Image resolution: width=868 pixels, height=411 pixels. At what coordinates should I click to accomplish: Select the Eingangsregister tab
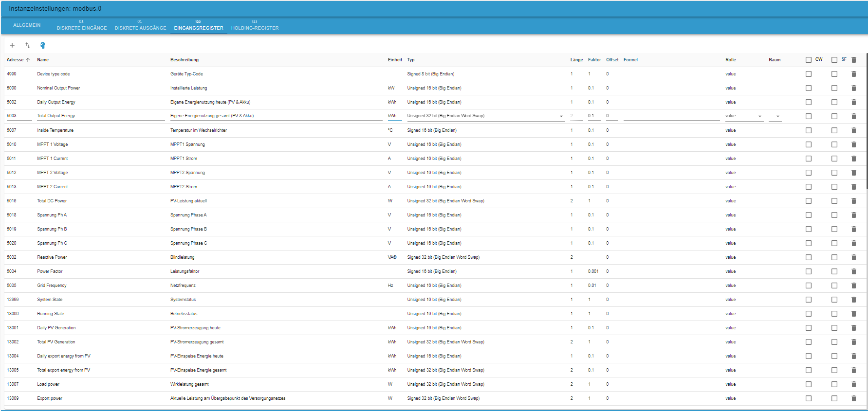[199, 25]
